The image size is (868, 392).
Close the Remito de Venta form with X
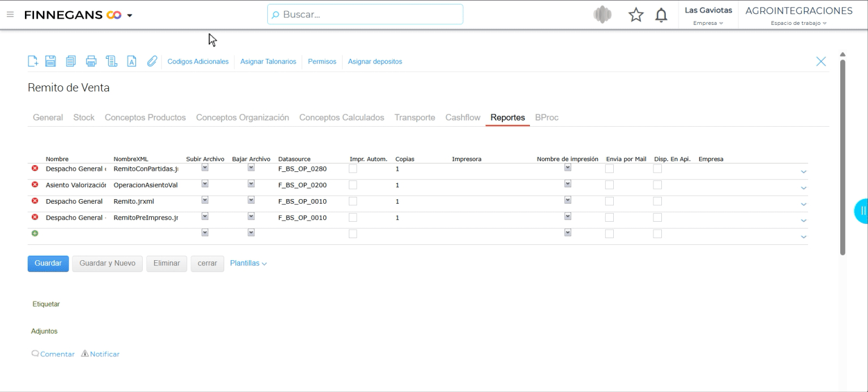click(821, 61)
